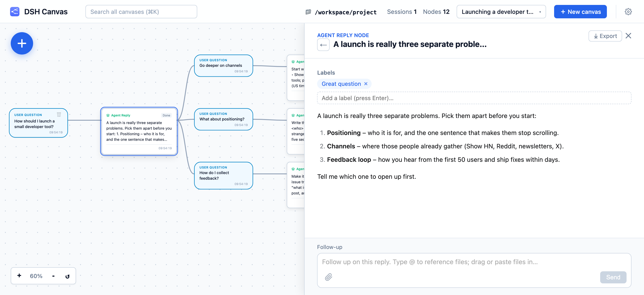Image resolution: width=644 pixels, height=295 pixels.
Task: Click the bold Positioning list item
Action: click(344, 133)
